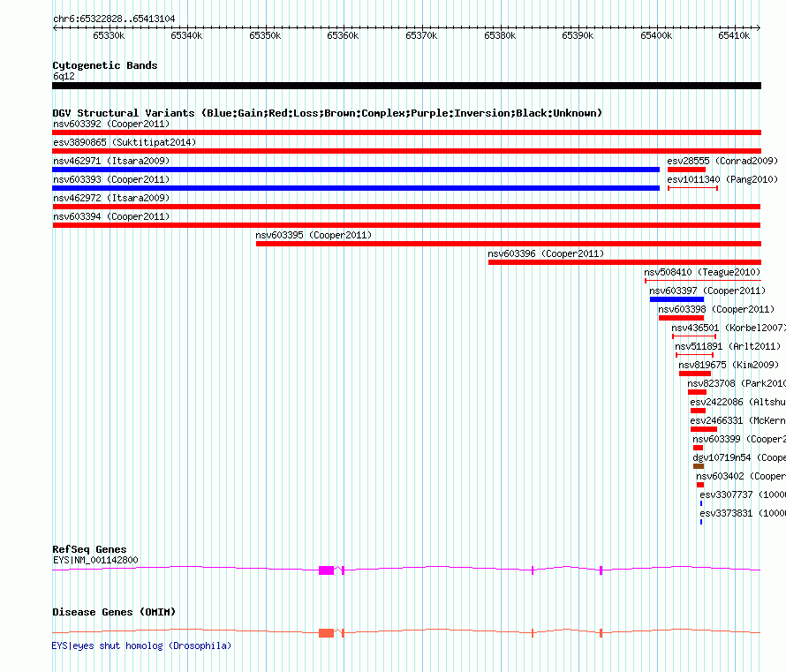
Task: Open variant nsv603393 (Cooper2011) label
Action: 111,179
